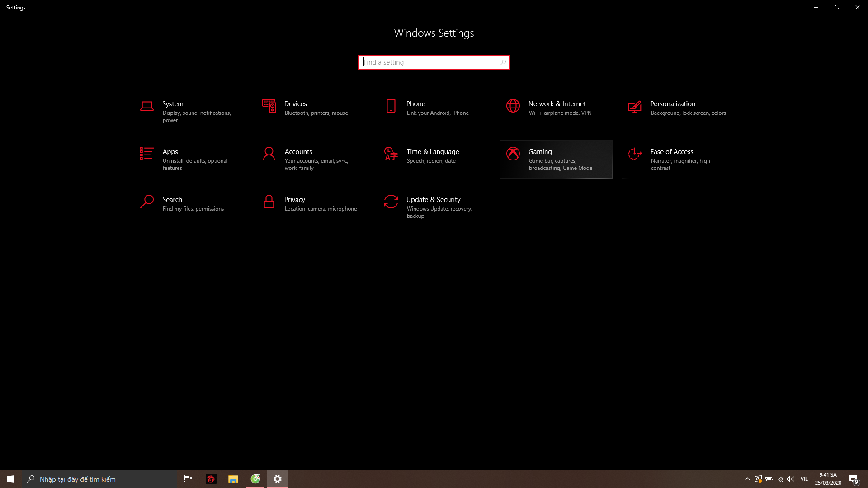This screenshot has height=488, width=868.
Task: Click 'Link your Android, iPhone' text
Action: (x=438, y=113)
